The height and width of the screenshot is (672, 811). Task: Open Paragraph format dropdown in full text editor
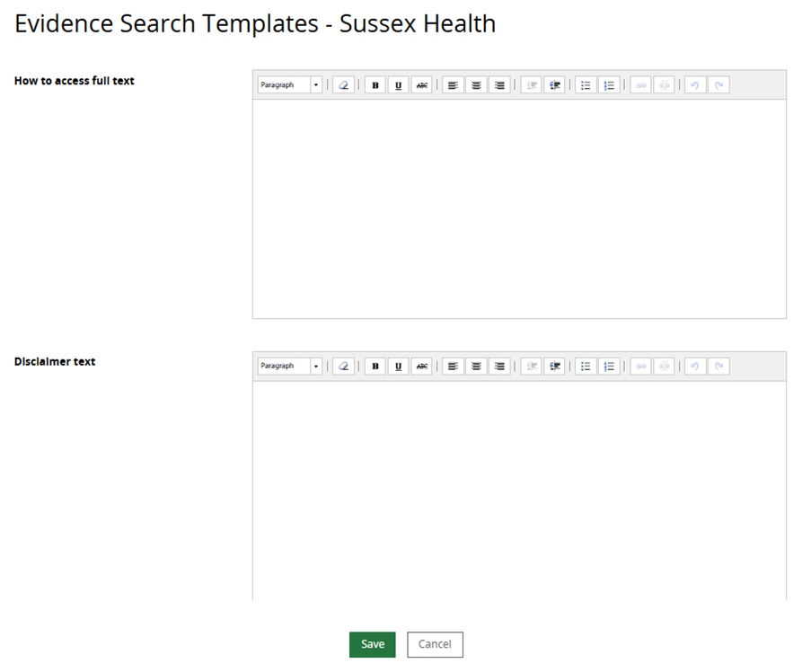(289, 84)
